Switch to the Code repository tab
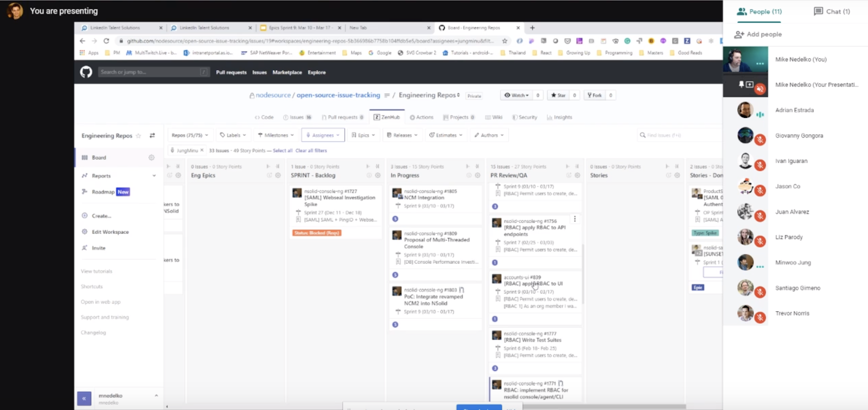The width and height of the screenshot is (868, 410). tap(264, 117)
